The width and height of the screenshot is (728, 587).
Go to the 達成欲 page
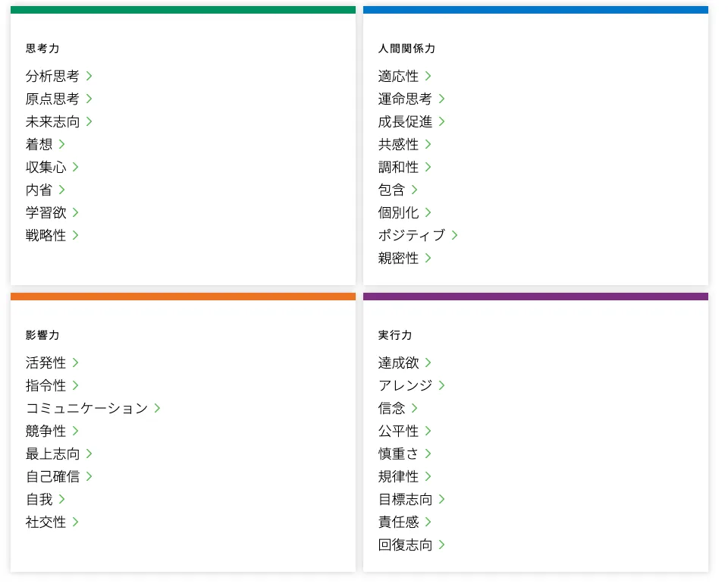click(x=398, y=363)
